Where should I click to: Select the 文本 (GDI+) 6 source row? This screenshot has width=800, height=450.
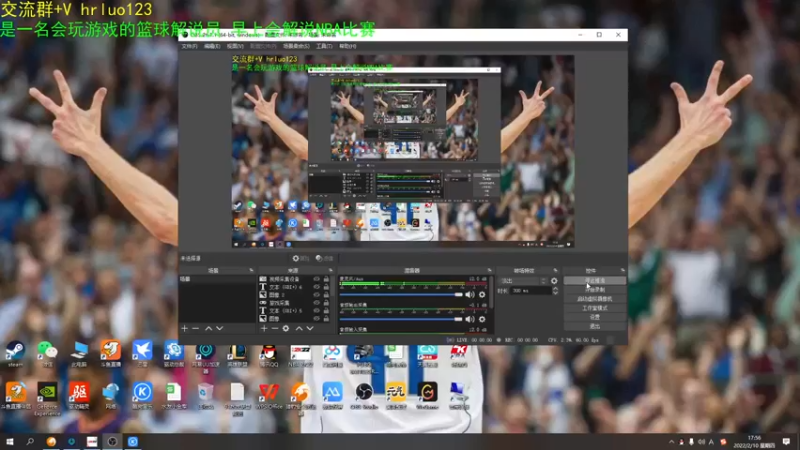(x=295, y=287)
